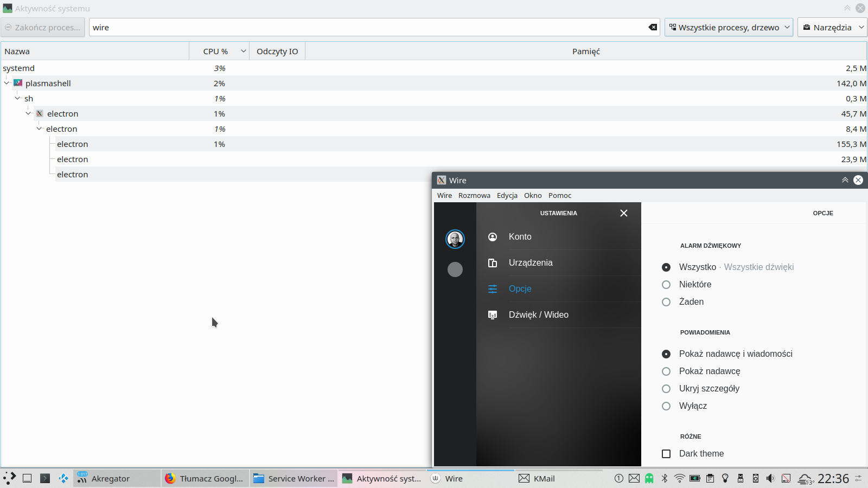868x488 pixels.
Task: Open the Okno menu in Wire
Action: coord(532,196)
